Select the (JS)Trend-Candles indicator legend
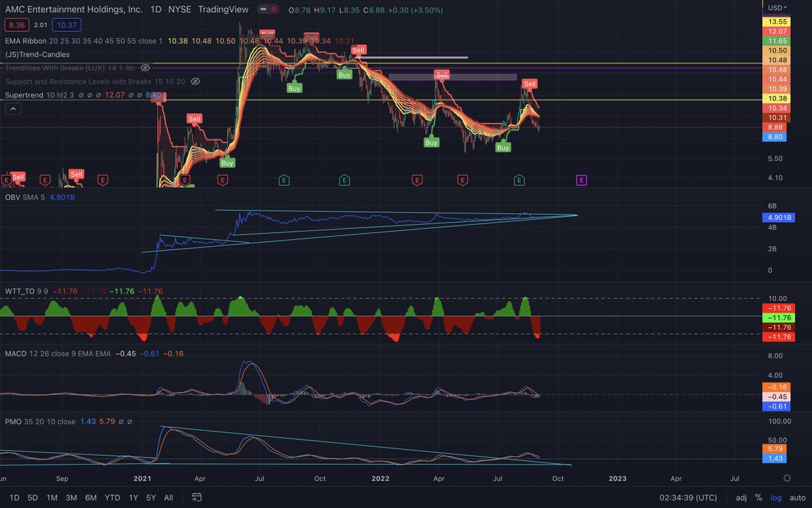Viewport: 812px width, 508px height. tap(37, 54)
